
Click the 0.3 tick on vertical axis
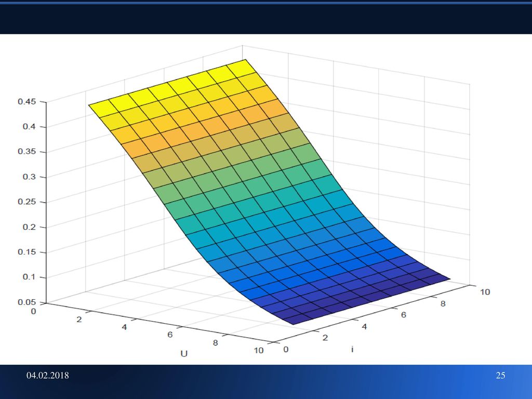coord(29,177)
